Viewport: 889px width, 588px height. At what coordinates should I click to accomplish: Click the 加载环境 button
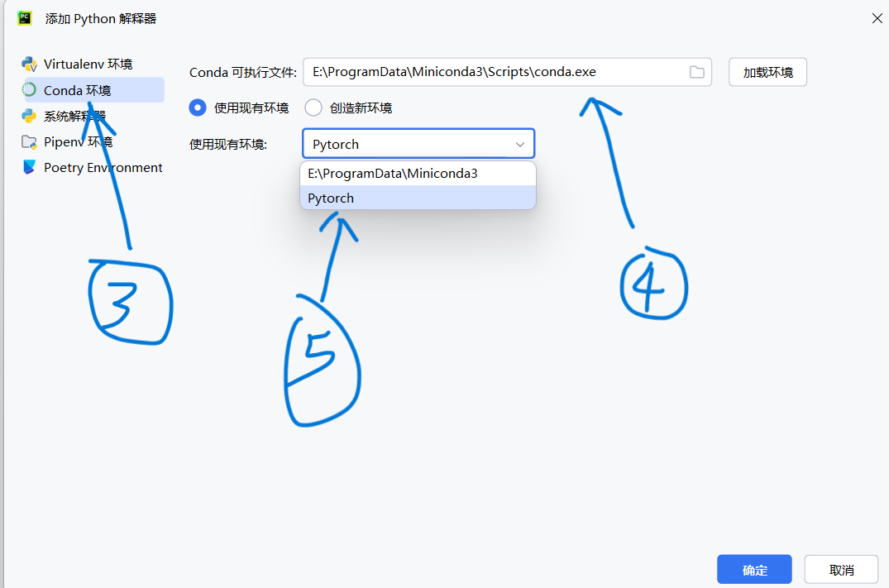[767, 72]
